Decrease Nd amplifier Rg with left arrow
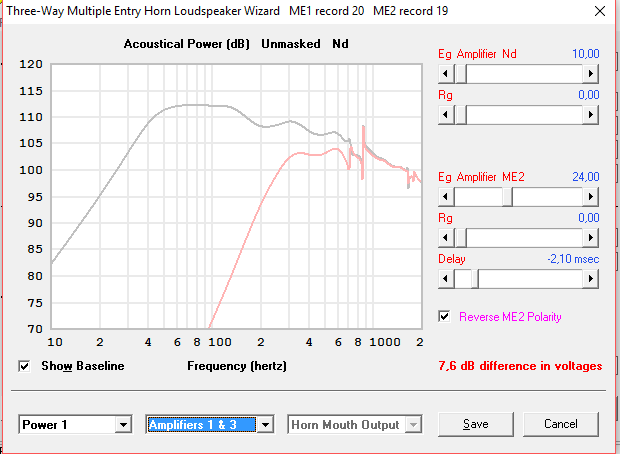620x454 pixels. [446, 115]
